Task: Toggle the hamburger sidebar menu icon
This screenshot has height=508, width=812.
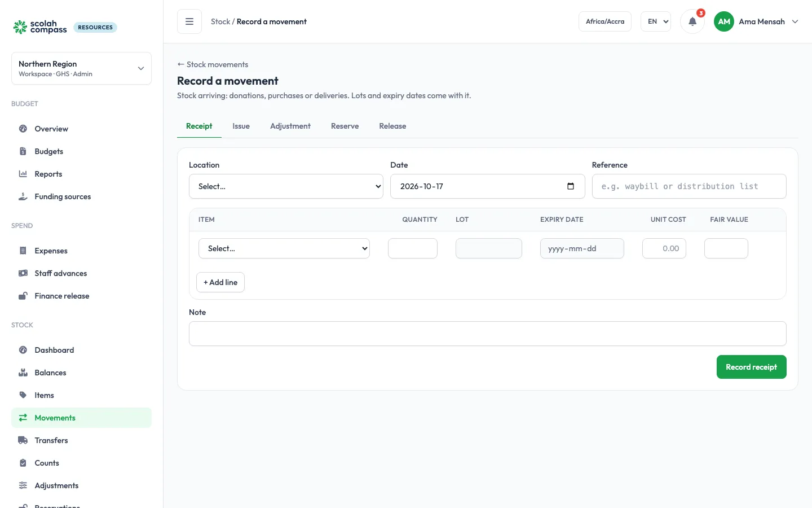Action: [x=189, y=21]
